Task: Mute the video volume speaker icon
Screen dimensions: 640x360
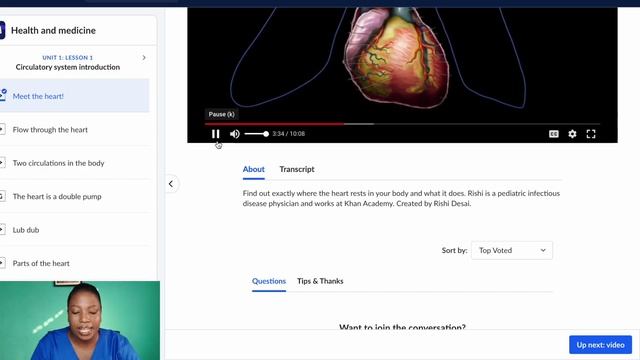Action: point(235,134)
